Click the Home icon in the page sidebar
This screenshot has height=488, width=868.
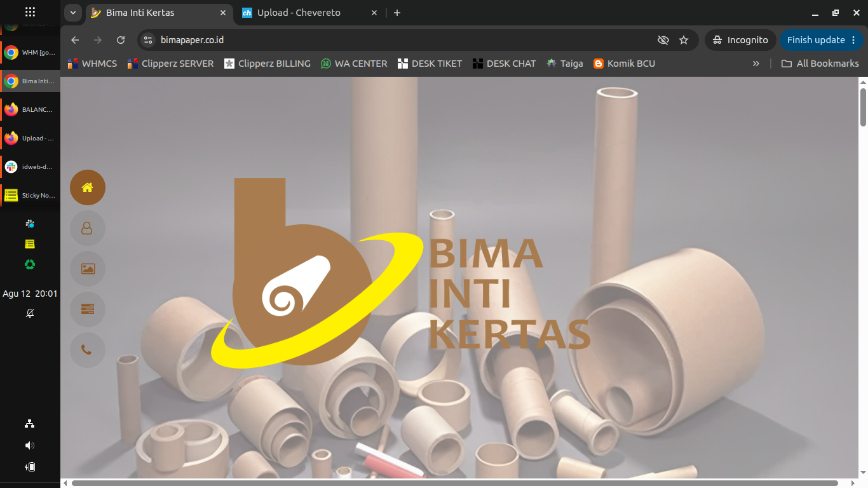pyautogui.click(x=88, y=187)
